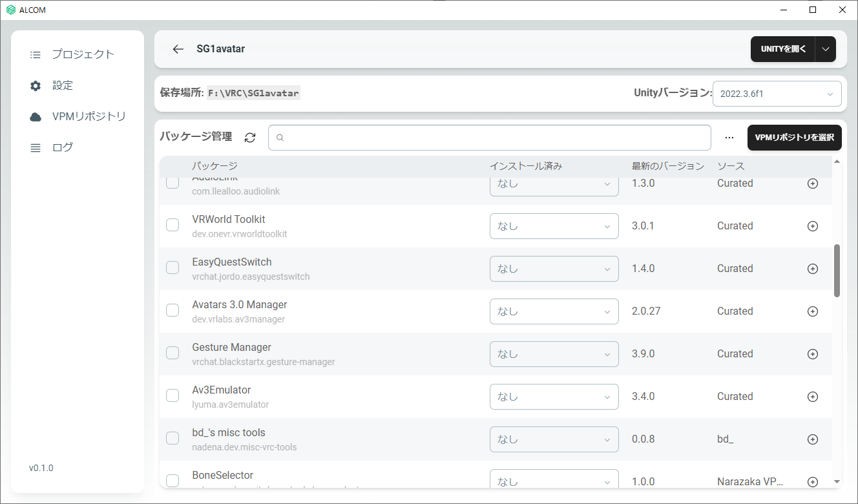Image resolution: width=858 pixels, height=504 pixels.
Task: Install bd_'s misc tools via plus icon
Action: coord(813,439)
